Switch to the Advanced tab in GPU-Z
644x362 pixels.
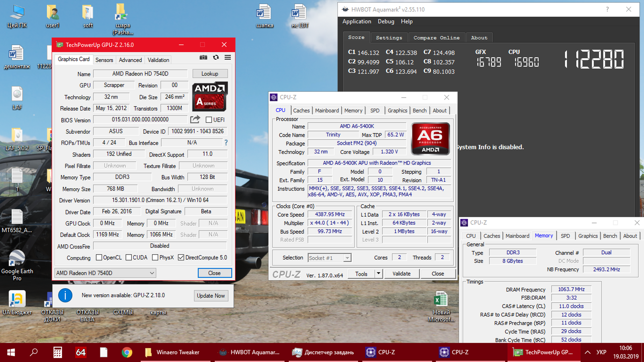coord(130,60)
